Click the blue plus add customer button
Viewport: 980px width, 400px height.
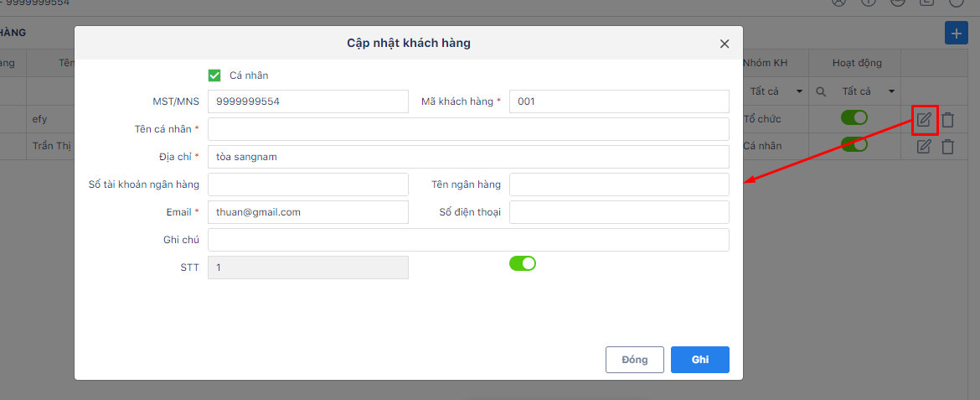(956, 33)
